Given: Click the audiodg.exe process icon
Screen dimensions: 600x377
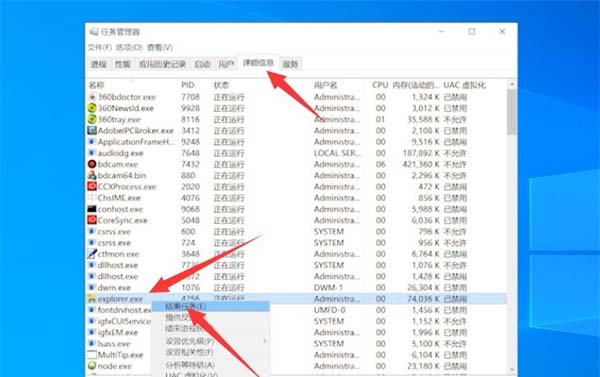Looking at the screenshot, I should pos(92,153).
